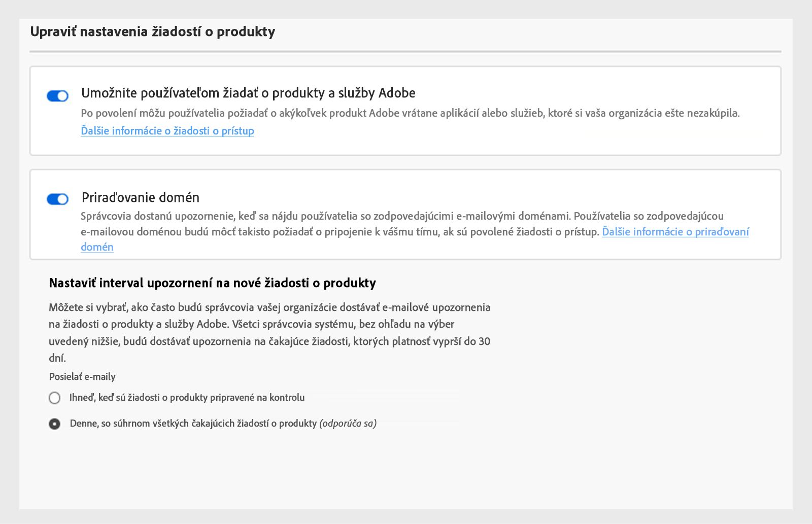Click the 'Priraďovanie domén' title text
The image size is (812, 524).
point(141,197)
